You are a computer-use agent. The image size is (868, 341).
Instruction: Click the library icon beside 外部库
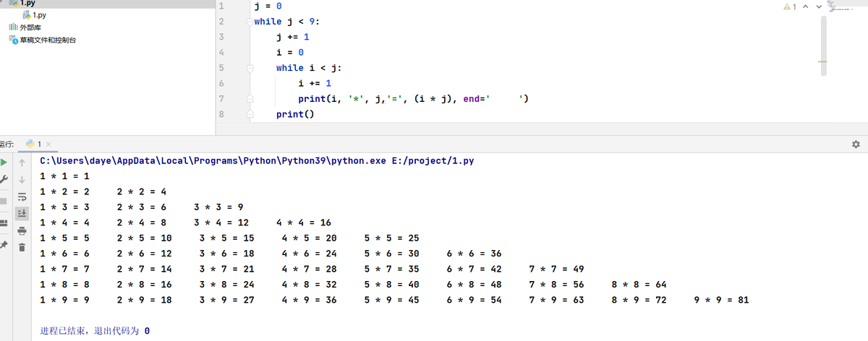[12, 27]
